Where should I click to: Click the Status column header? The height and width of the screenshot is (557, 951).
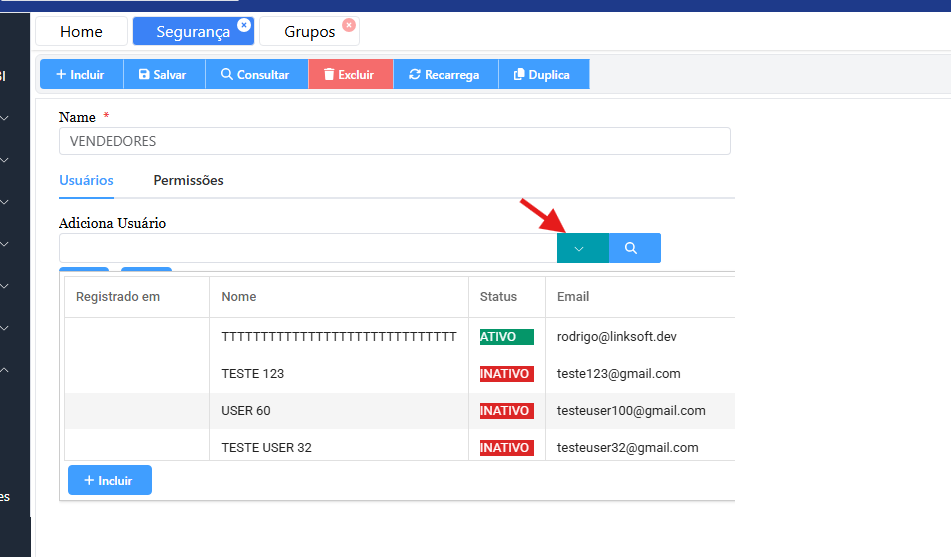coord(498,297)
